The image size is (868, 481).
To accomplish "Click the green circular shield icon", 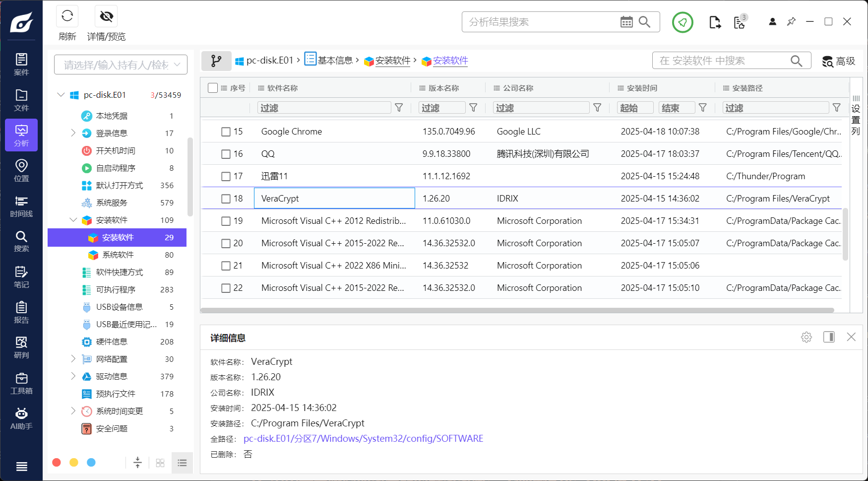I will (682, 22).
